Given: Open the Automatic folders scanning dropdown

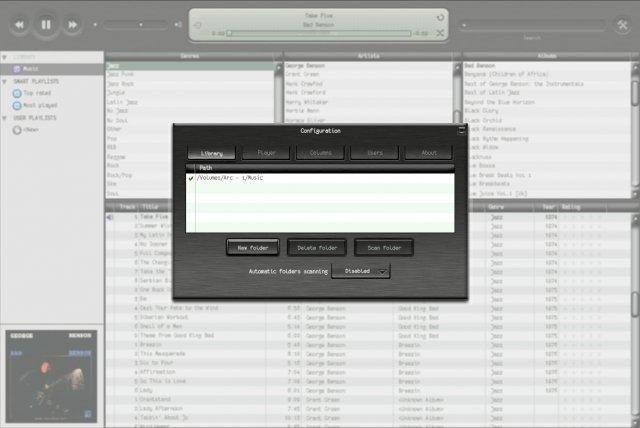Looking at the screenshot, I should [x=361, y=271].
